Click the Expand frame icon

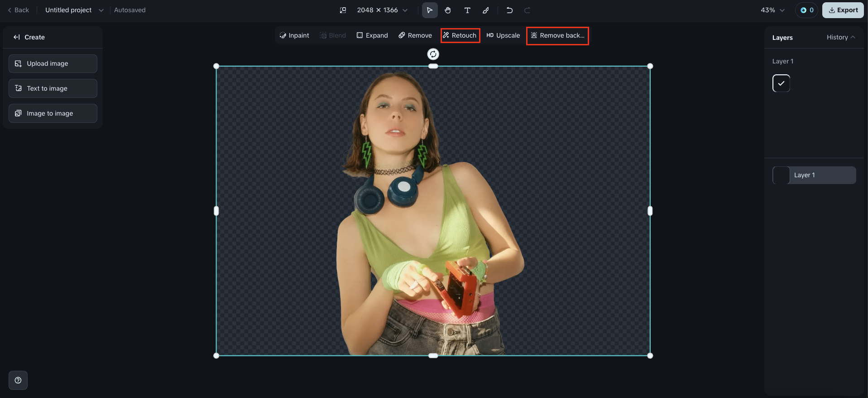click(x=360, y=35)
